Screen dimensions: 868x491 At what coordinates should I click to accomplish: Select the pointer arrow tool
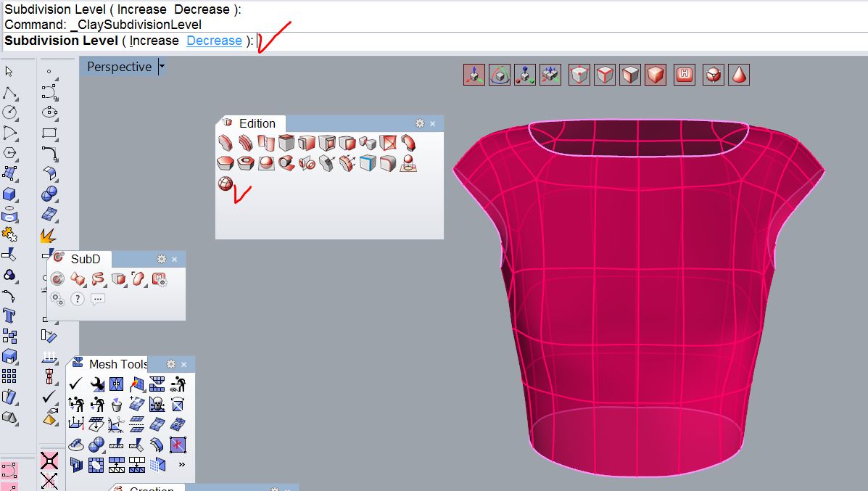tap(9, 71)
